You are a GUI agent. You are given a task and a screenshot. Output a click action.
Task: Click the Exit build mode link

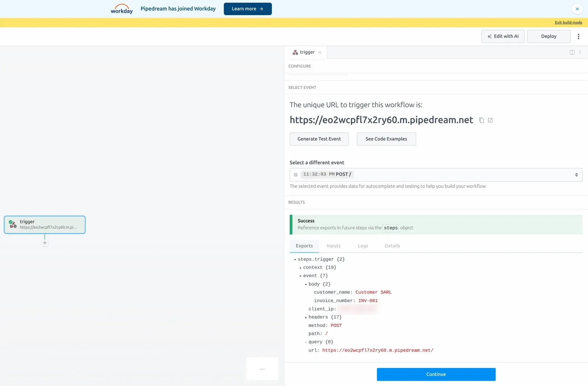pyautogui.click(x=568, y=22)
